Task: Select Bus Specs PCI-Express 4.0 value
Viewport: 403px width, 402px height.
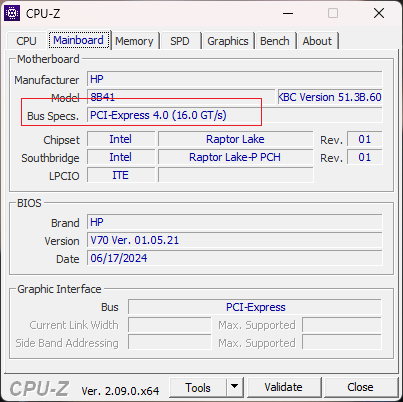Action: 235,115
